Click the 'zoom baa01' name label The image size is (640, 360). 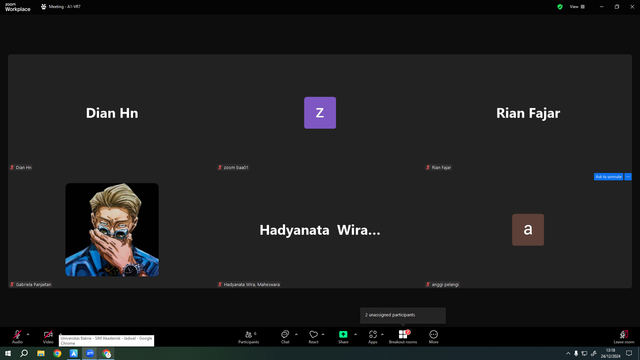[236, 167]
